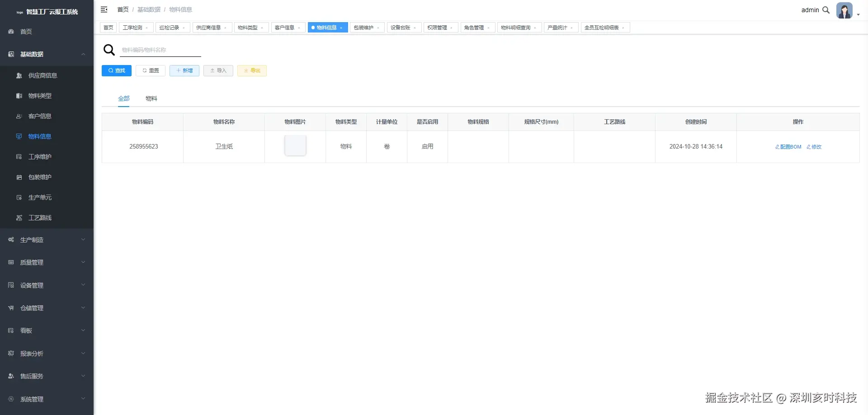The image size is (868, 415).
Task: Open the material image thumbnail for 卫生纸
Action: point(295,145)
